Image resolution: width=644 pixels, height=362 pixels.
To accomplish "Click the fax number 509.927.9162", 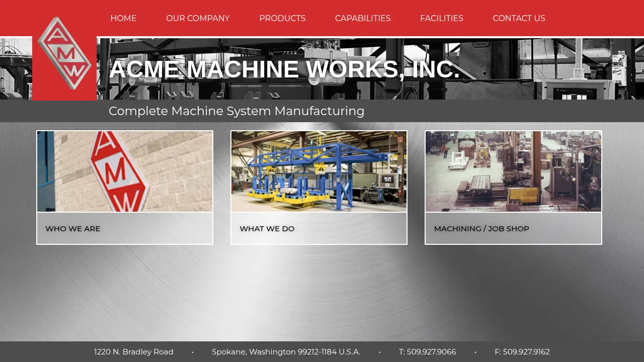I will (522, 352).
